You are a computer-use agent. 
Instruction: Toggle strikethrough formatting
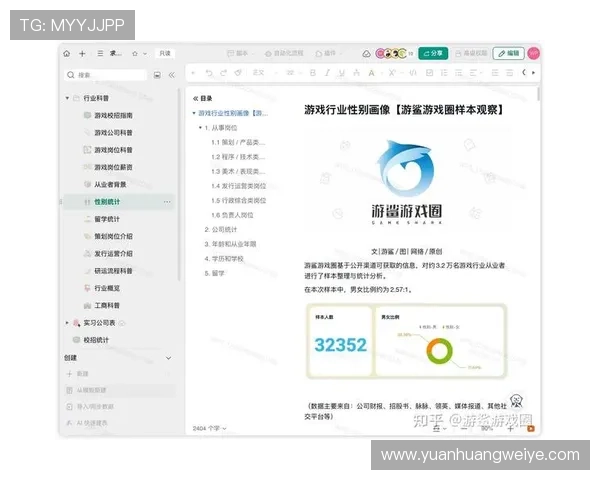click(x=356, y=73)
